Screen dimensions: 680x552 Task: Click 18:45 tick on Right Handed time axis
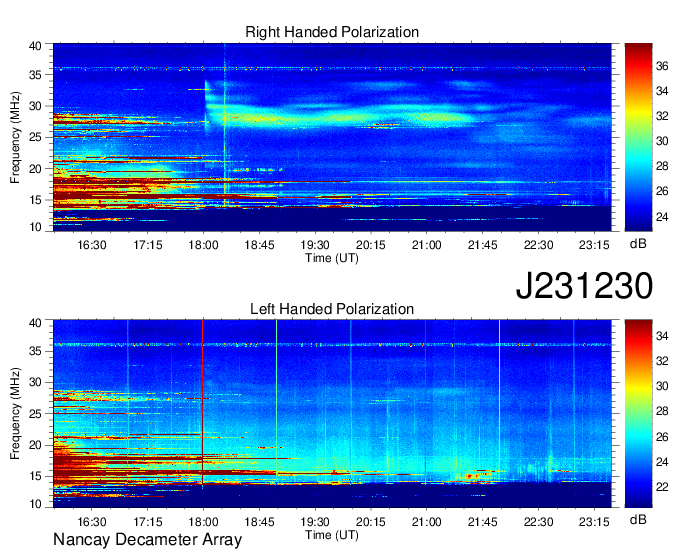pyautogui.click(x=259, y=245)
